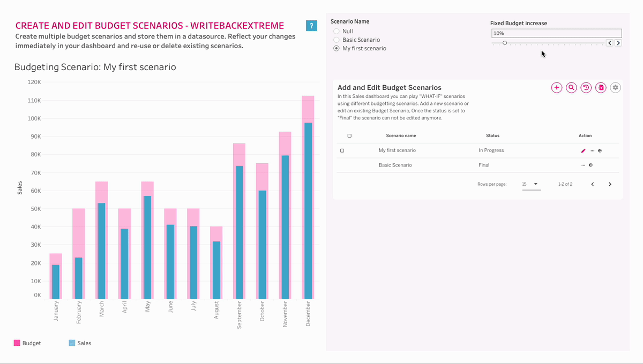Viewport: 643px width, 364px height.
Task: Check the My first scenario row checkbox
Action: tap(342, 150)
